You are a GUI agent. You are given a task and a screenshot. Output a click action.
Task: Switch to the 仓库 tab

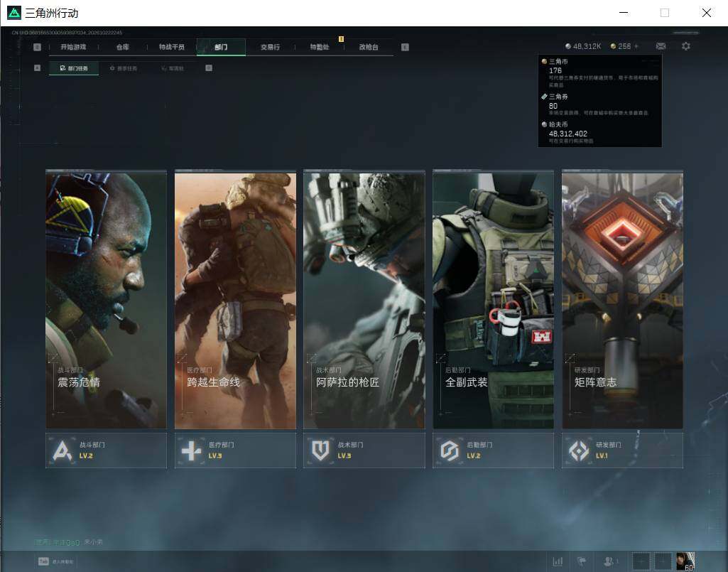point(123,47)
